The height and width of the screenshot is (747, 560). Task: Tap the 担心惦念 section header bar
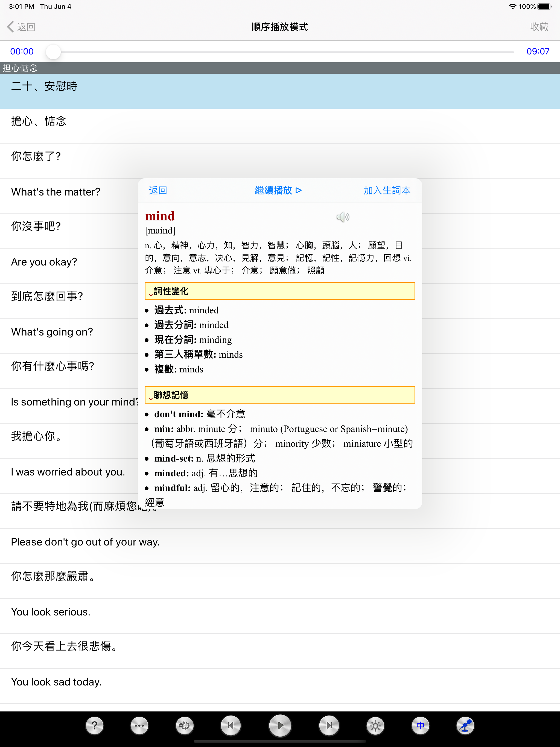(x=280, y=68)
